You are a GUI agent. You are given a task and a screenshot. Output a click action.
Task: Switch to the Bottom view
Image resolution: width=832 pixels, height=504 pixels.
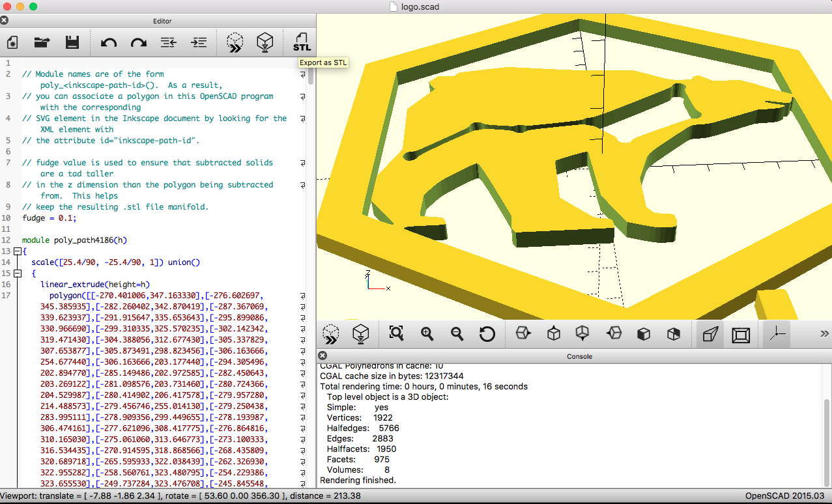click(x=583, y=334)
